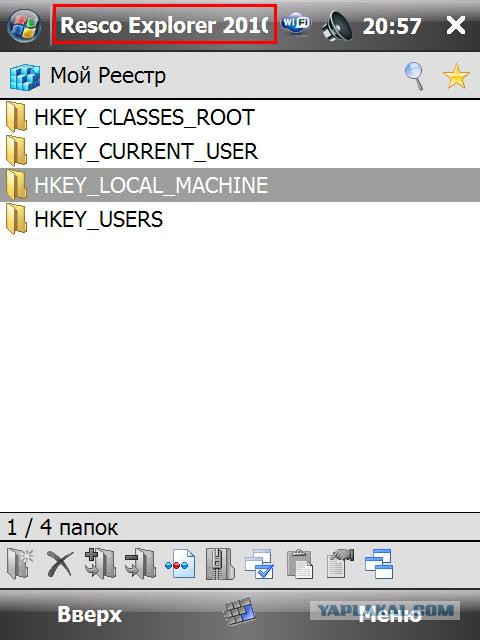Click the folder with plus icon
The image size is (480, 640).
pyautogui.click(x=100, y=564)
